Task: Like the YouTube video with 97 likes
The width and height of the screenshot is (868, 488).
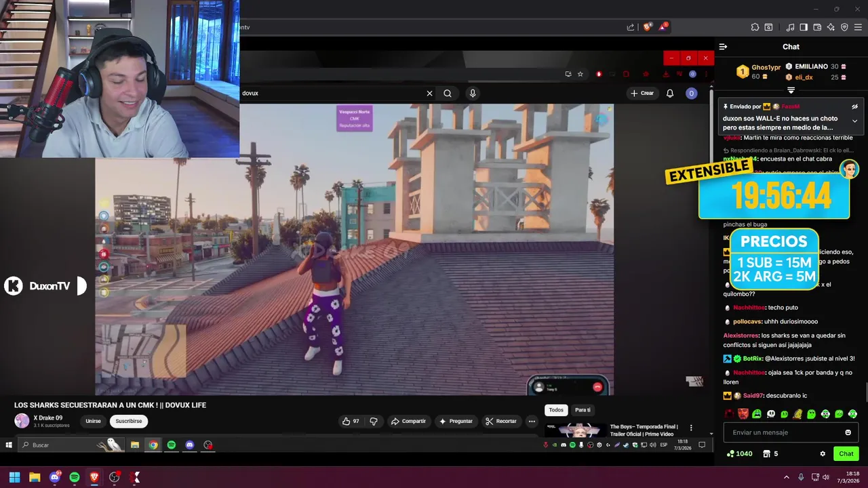Action: click(x=351, y=422)
